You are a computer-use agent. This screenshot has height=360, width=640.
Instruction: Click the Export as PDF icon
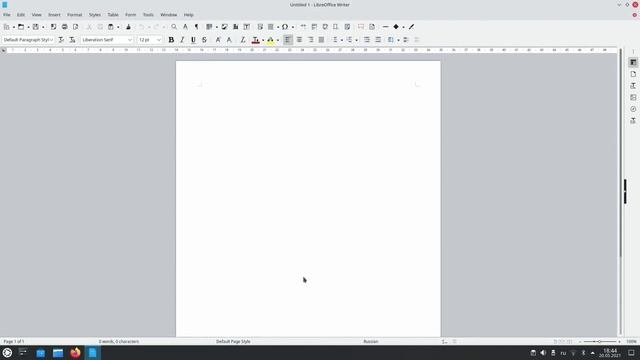coord(53,27)
